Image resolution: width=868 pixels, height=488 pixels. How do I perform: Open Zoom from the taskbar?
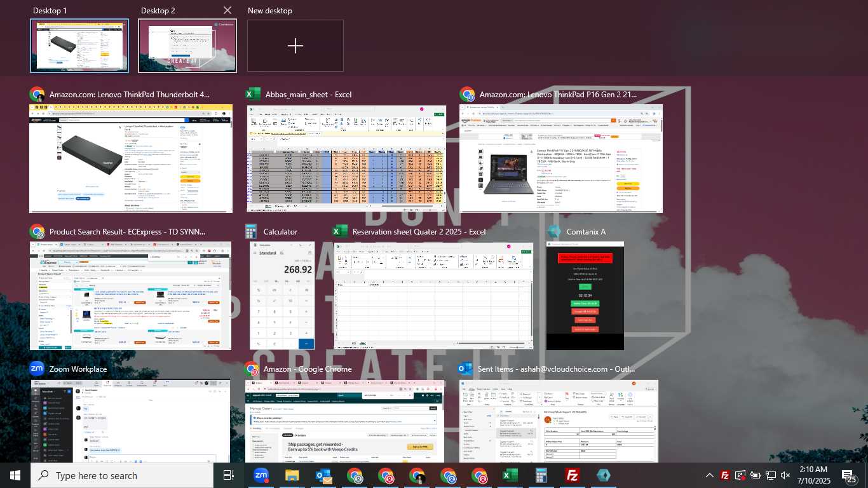click(261, 475)
